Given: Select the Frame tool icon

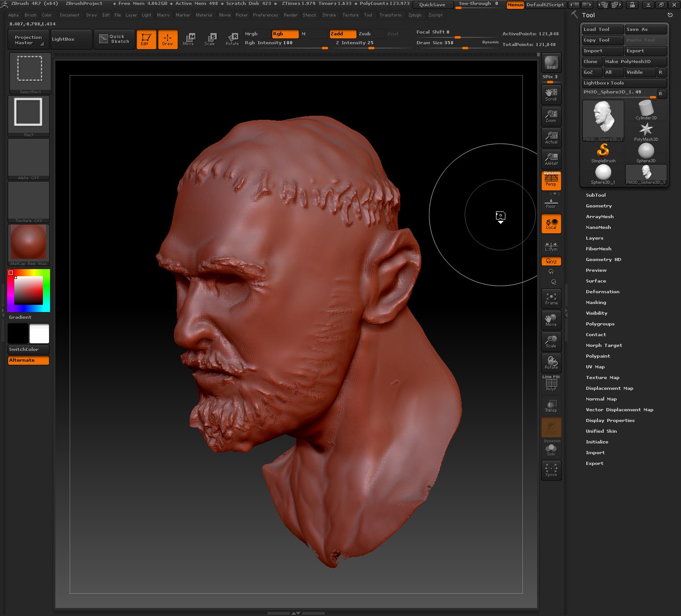Looking at the screenshot, I should (x=551, y=298).
